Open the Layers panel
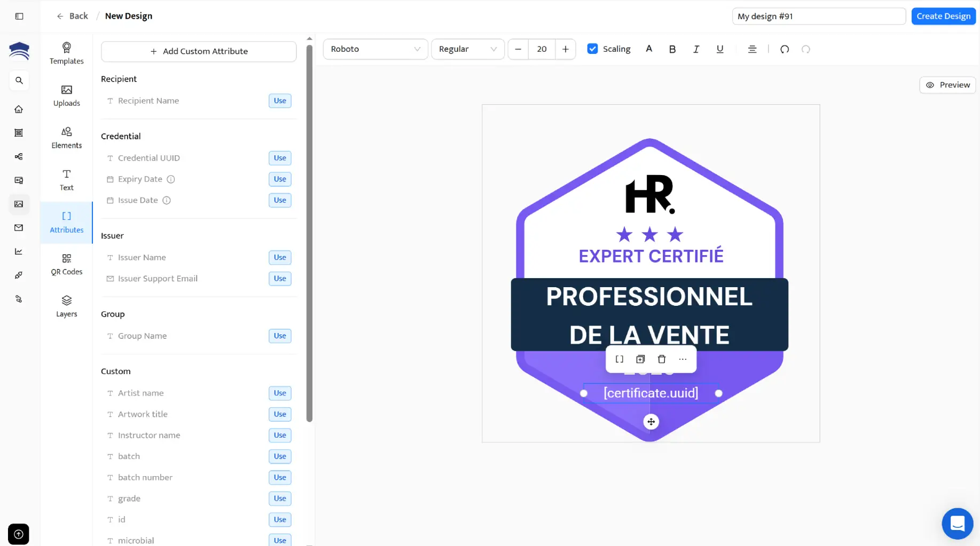 [66, 305]
